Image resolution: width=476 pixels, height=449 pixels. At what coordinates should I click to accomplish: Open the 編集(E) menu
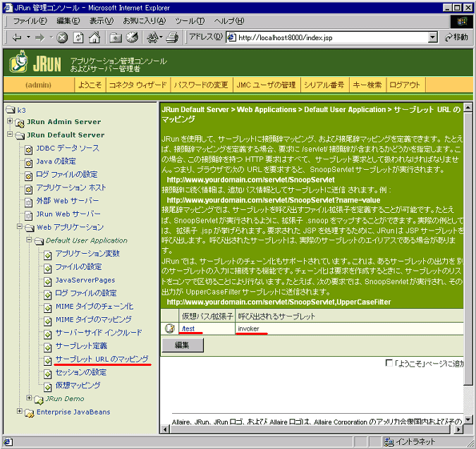[x=68, y=21]
